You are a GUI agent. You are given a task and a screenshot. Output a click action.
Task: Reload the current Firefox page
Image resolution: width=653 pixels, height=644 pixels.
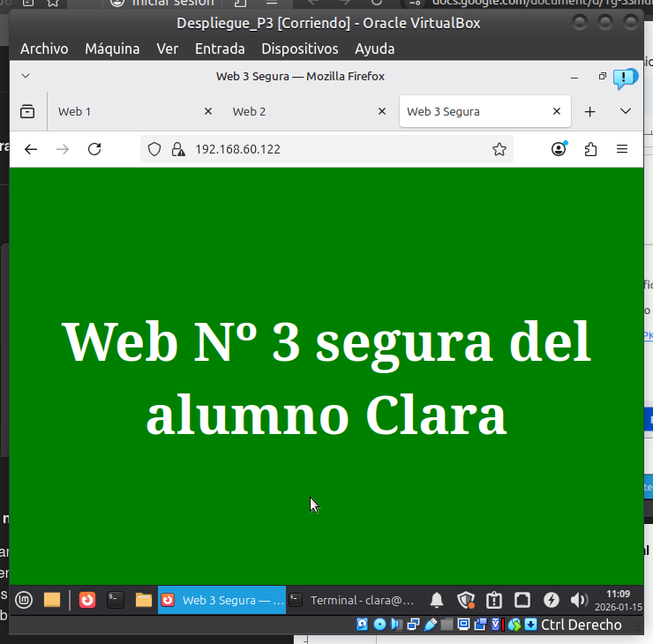point(94,149)
